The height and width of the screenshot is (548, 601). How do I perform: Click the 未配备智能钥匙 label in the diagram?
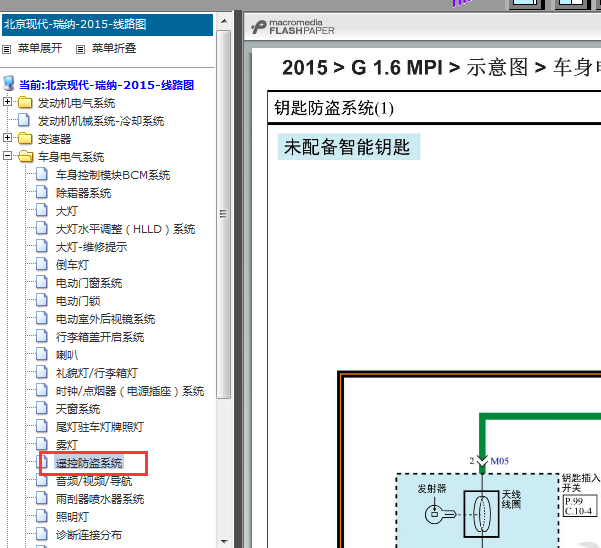click(x=348, y=147)
